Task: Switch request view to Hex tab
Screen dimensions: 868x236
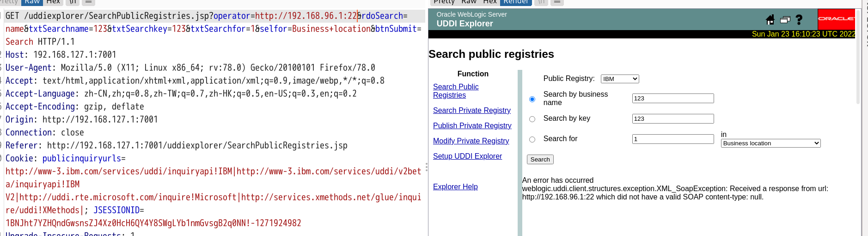Action: coord(53,2)
